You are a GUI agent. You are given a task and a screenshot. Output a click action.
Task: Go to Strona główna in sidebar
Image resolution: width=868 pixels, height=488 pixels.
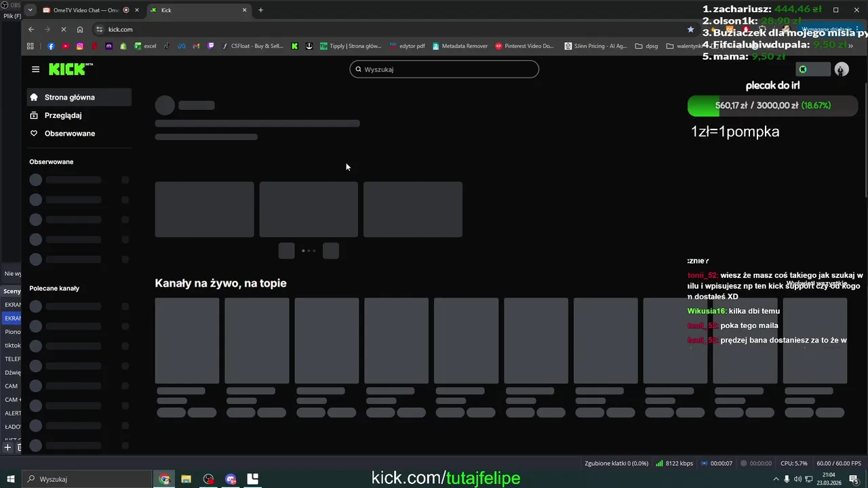(79, 97)
